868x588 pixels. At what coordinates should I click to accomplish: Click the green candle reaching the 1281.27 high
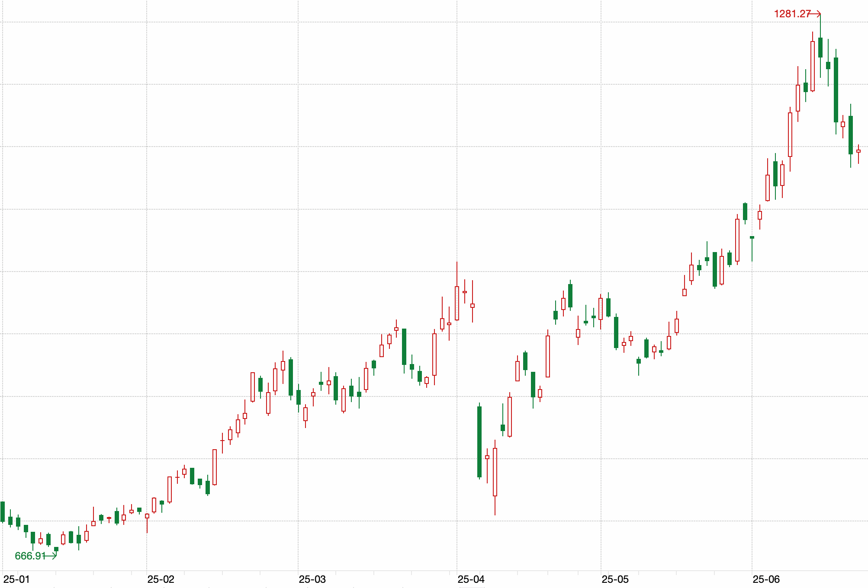[820, 48]
